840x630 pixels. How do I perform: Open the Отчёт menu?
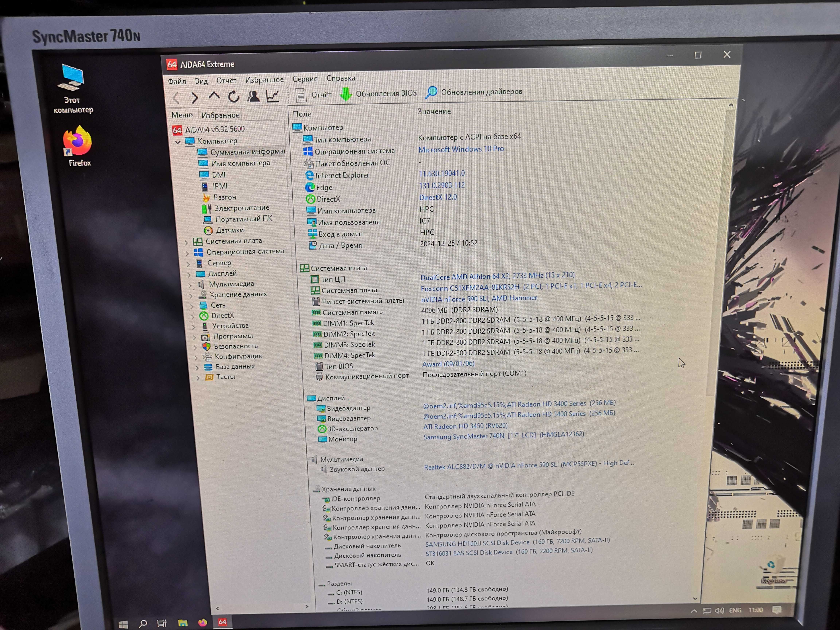226,81
